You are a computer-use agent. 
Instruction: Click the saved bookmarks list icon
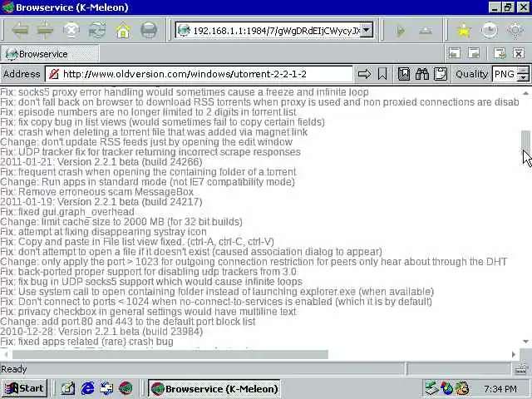(x=404, y=74)
